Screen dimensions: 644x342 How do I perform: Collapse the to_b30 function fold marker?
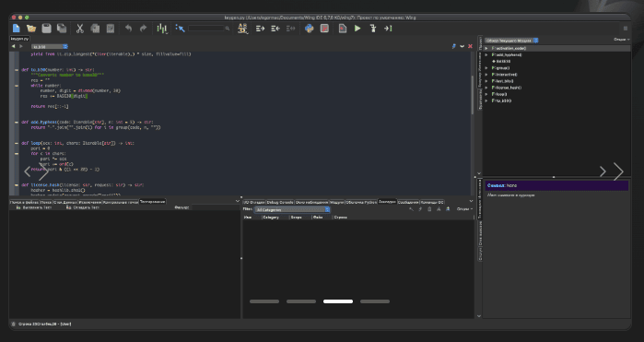(17, 70)
